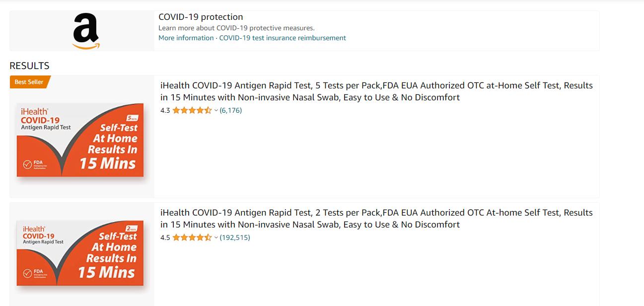Click the COVID-19 protection heading
Image resolution: width=644 pixels, height=306 pixels.
[x=201, y=17]
